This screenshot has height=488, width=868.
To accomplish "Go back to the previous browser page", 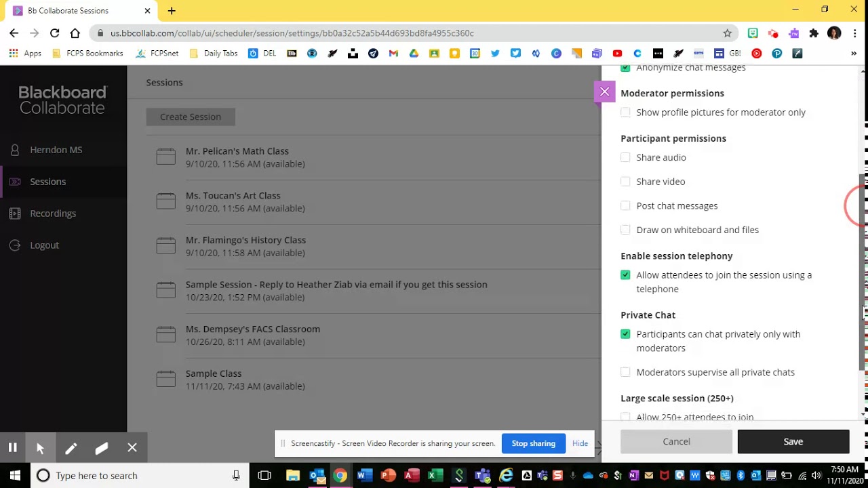I will 14,33.
